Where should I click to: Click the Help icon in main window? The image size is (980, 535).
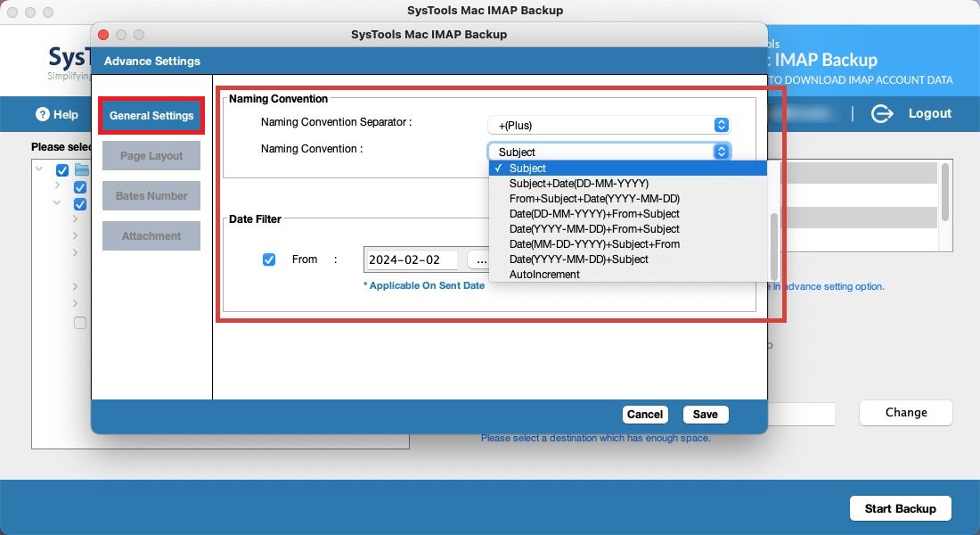click(x=43, y=114)
